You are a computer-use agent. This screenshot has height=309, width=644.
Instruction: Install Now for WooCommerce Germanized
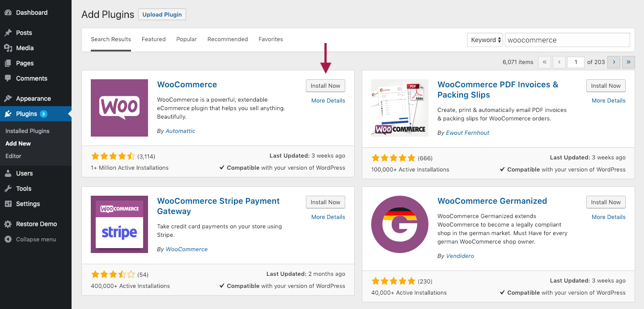click(606, 202)
